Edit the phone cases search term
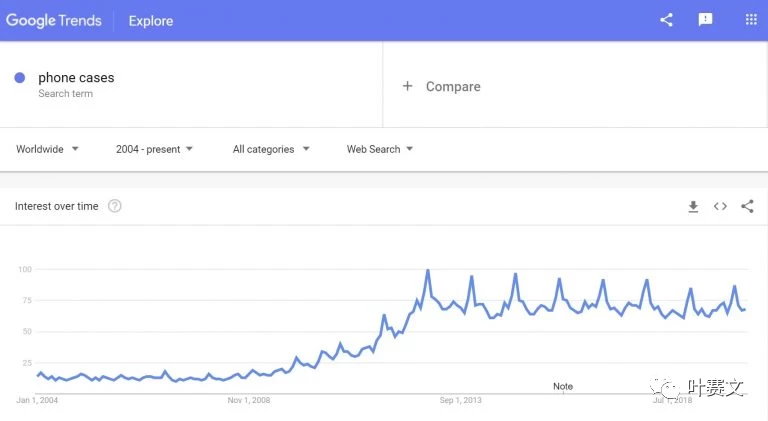Screen dimensions: 768x421 76,78
